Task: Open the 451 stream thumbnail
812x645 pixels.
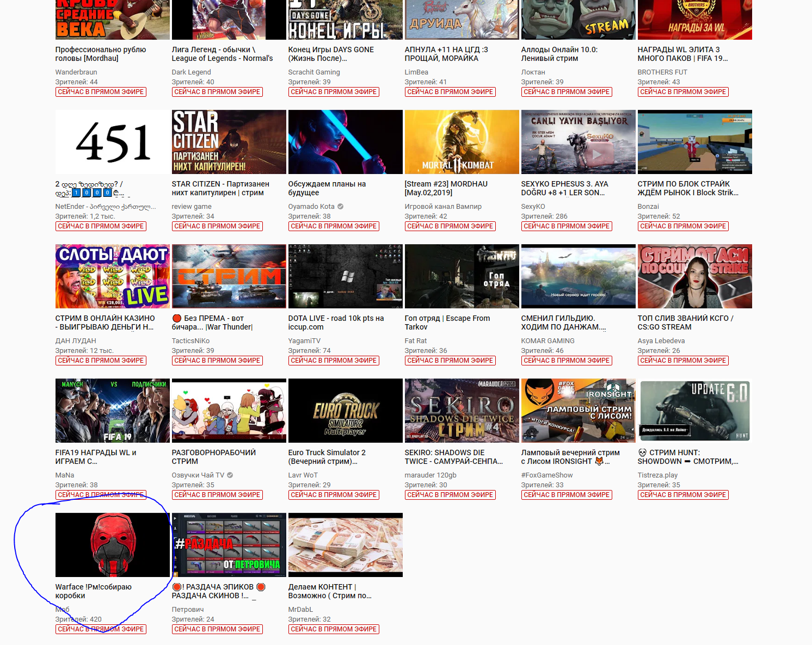Action: pyautogui.click(x=112, y=142)
